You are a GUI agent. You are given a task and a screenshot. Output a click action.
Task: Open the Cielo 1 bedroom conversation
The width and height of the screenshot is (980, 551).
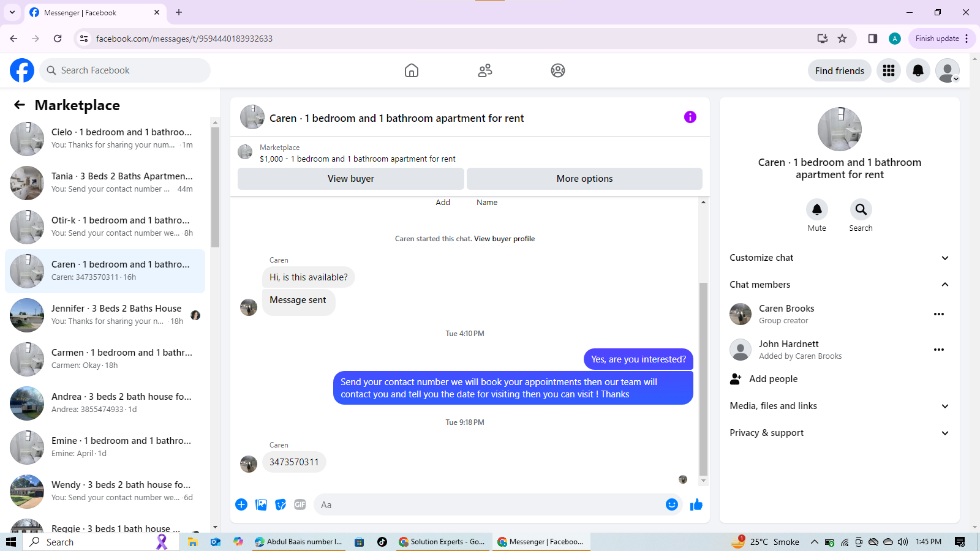[x=105, y=138]
